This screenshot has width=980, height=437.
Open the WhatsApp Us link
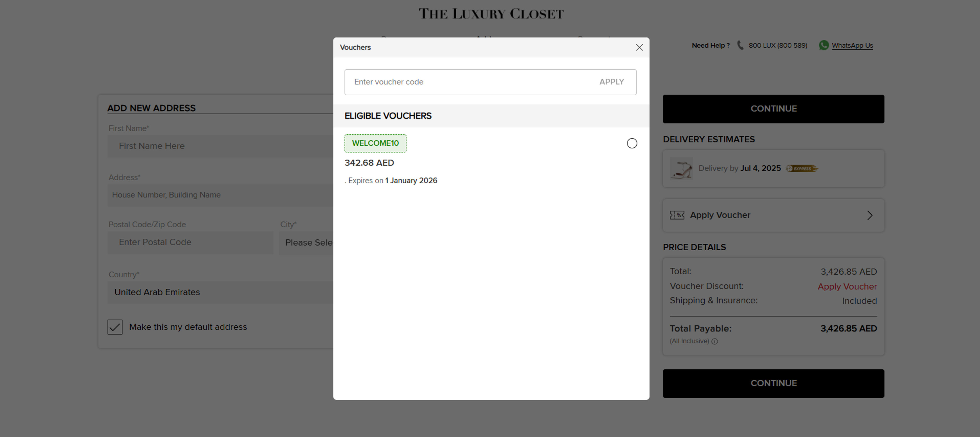pyautogui.click(x=852, y=46)
